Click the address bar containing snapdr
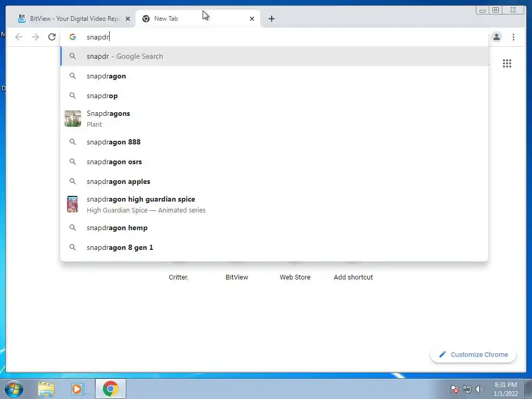 click(x=274, y=37)
